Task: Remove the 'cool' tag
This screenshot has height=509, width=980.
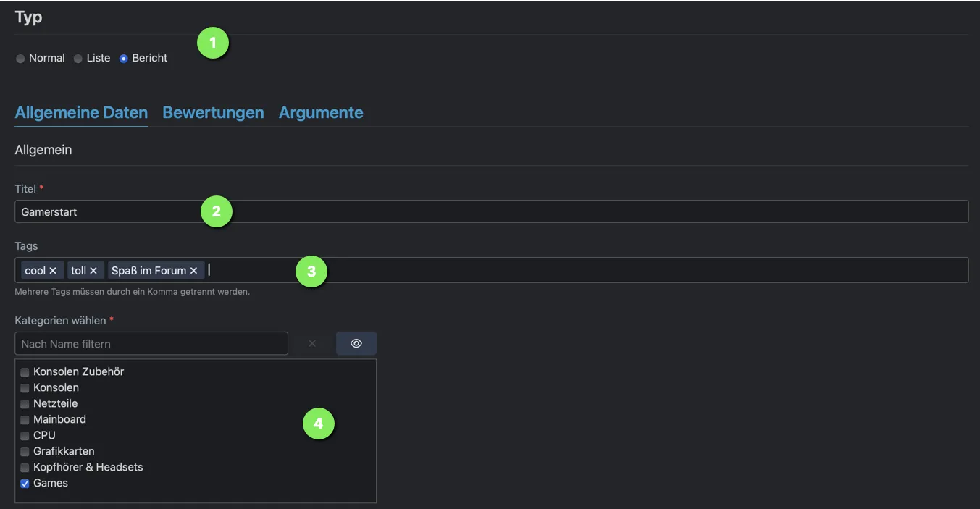Action: (53, 271)
